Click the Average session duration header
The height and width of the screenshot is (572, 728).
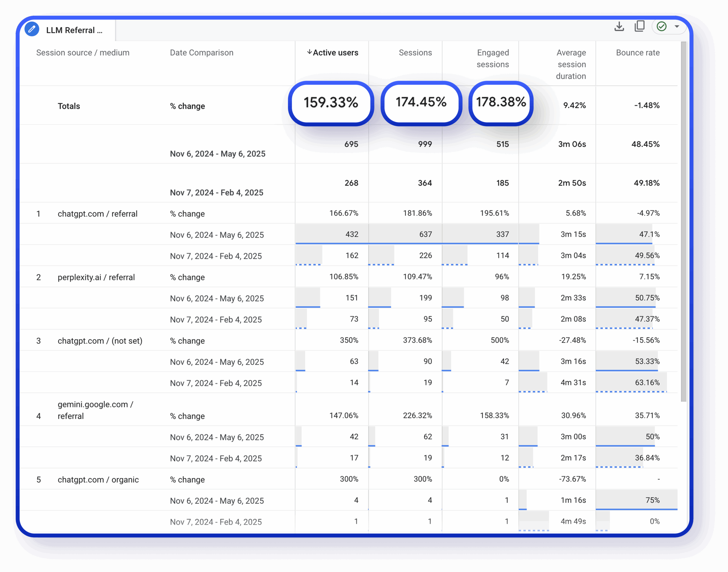[x=571, y=64]
